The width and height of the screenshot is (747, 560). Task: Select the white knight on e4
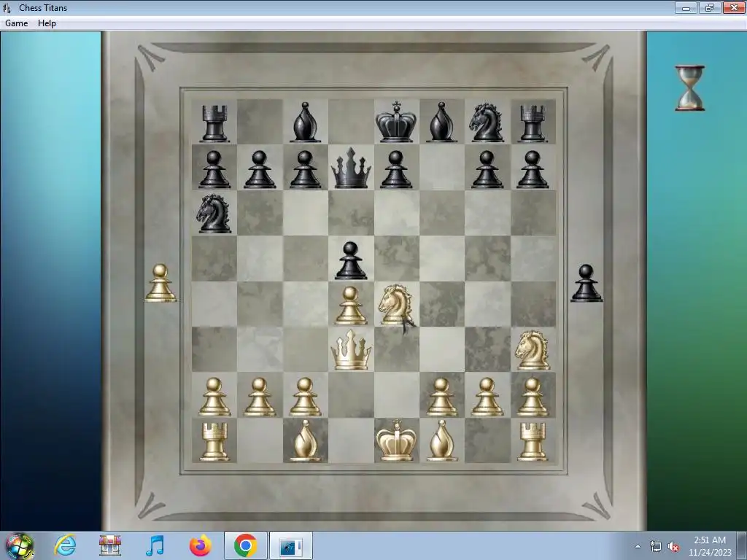(x=395, y=305)
